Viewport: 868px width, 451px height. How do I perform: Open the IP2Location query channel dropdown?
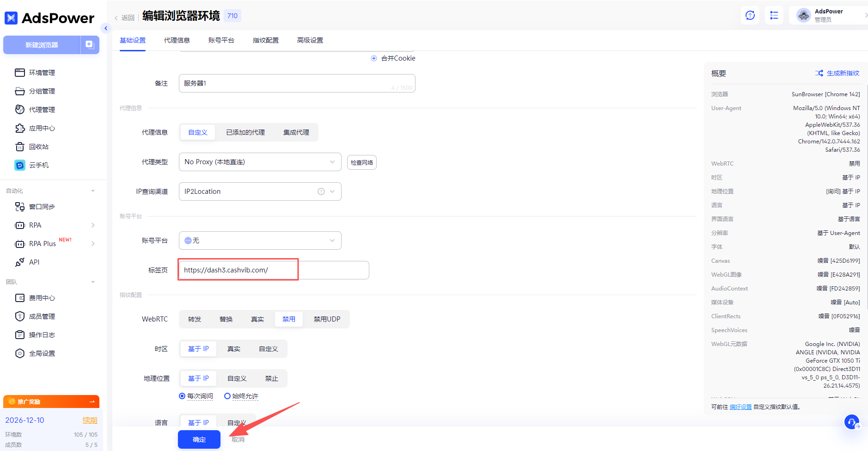coord(260,191)
